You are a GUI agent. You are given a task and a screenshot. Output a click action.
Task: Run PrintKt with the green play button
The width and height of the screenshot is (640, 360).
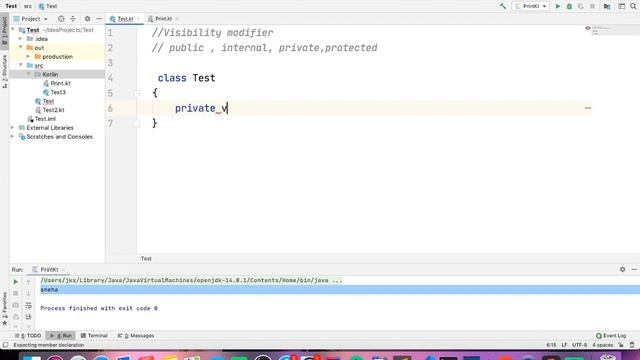558,6
